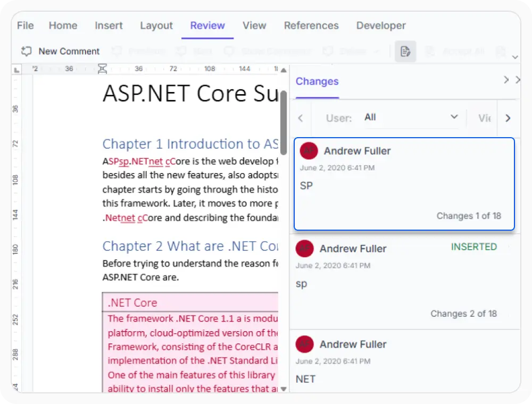Click the tracked insertion 'sp' in first paragraph

124,161
